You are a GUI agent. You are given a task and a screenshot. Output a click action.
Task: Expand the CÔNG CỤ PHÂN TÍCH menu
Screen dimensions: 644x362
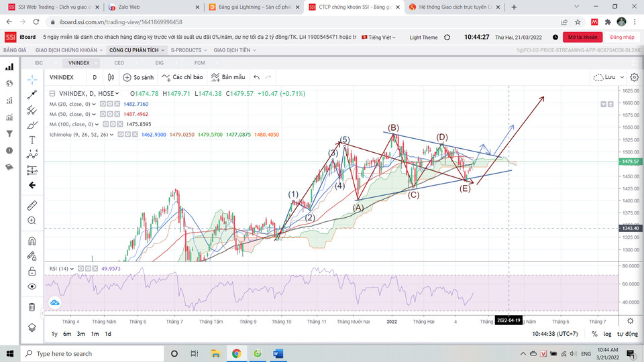point(136,50)
